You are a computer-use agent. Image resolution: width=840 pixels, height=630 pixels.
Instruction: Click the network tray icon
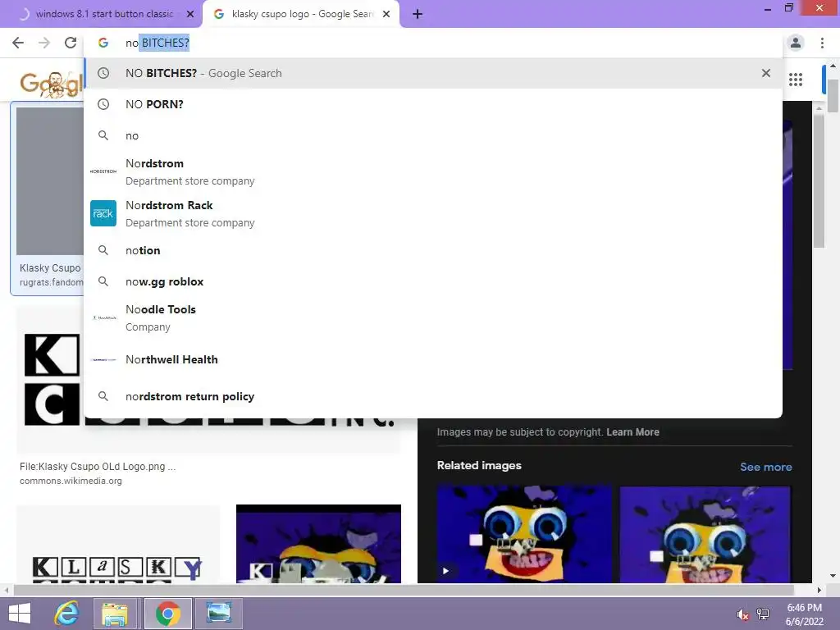[763, 614]
